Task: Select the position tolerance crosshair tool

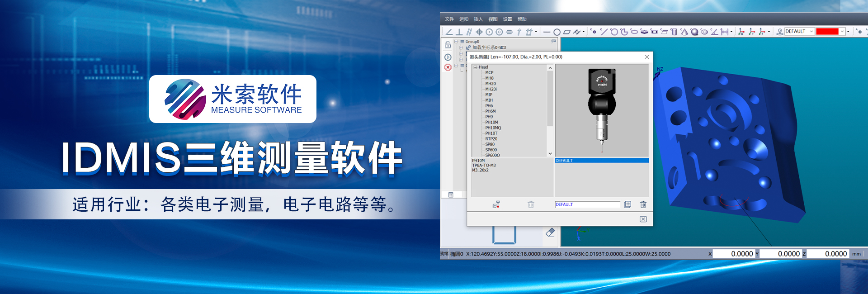Action: click(479, 32)
